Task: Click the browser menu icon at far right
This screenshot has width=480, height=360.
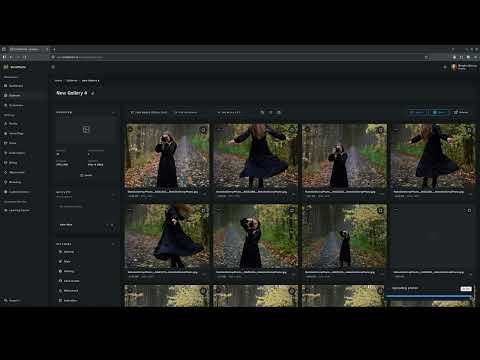Action: pyautogui.click(x=476, y=57)
